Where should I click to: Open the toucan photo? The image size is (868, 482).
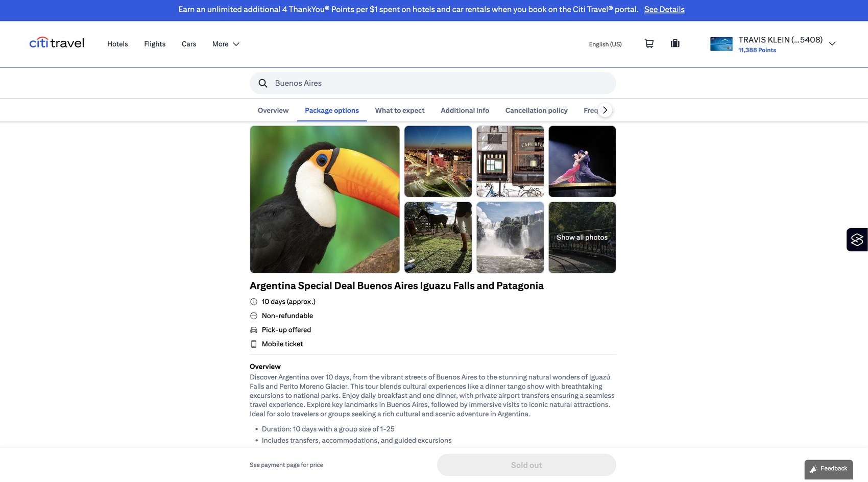point(325,200)
